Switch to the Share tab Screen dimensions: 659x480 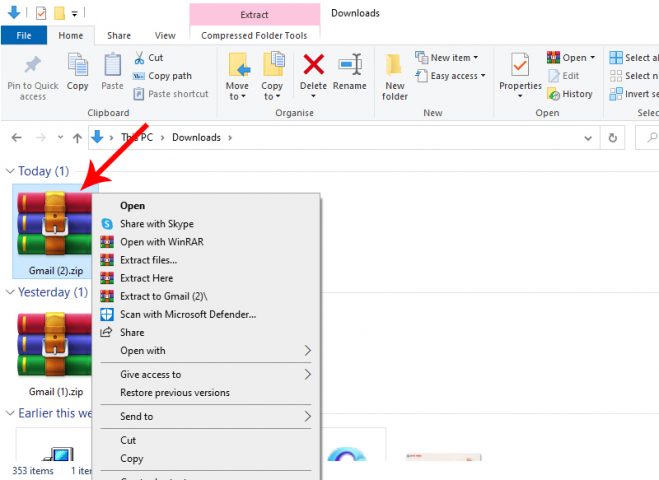(x=119, y=35)
